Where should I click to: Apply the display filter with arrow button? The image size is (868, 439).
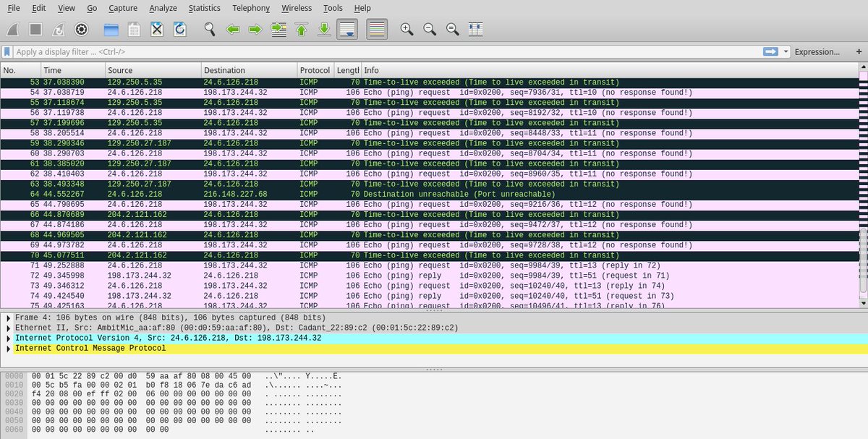click(x=770, y=52)
